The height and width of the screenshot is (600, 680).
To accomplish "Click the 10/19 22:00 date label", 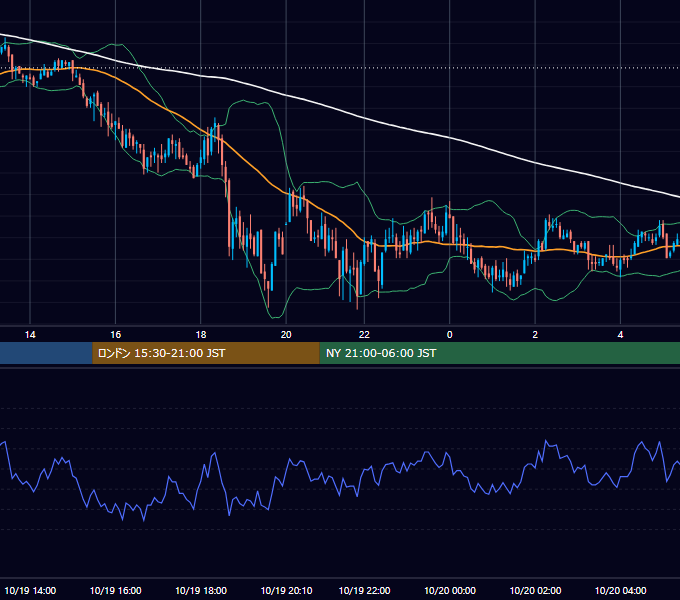I will pyautogui.click(x=364, y=590).
